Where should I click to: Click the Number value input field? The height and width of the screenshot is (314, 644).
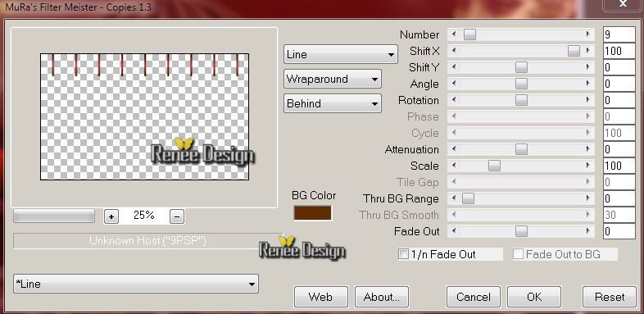[619, 34]
